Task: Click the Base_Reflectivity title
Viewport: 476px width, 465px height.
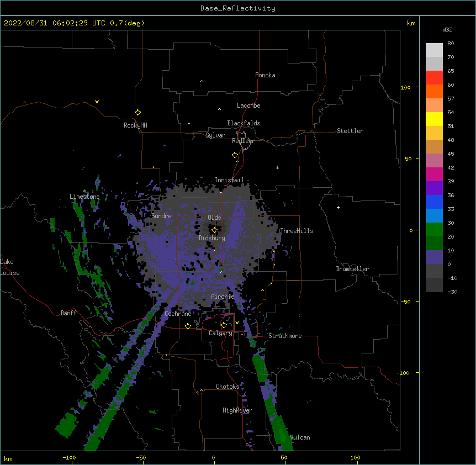Action: pyautogui.click(x=238, y=8)
